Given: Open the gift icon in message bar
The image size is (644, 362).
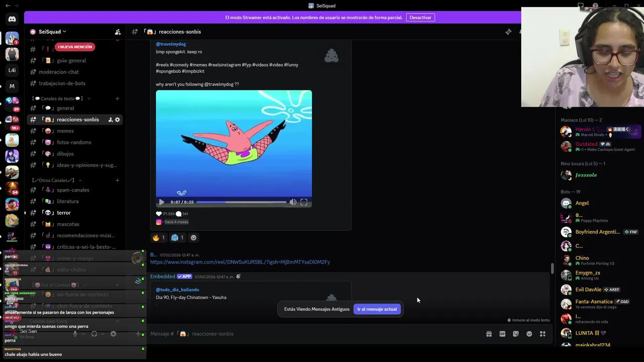Looking at the screenshot, I should 489,334.
